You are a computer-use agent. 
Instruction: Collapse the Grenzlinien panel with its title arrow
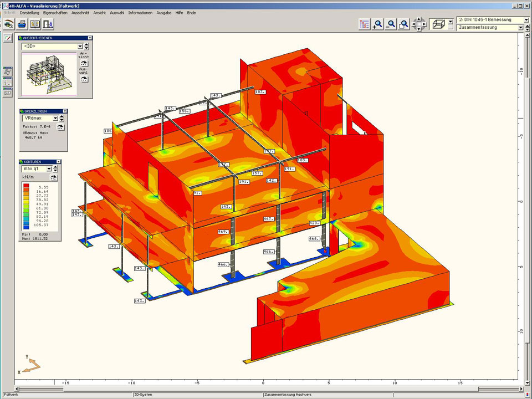(65, 111)
